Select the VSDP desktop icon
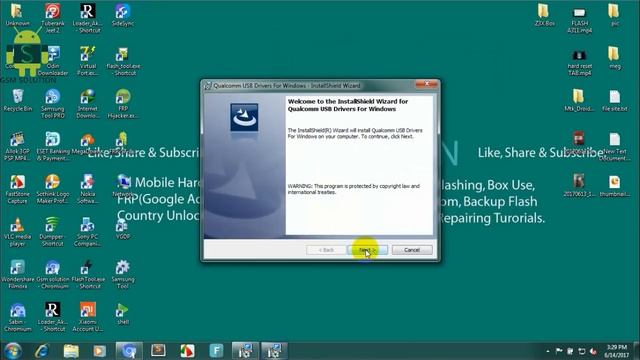This screenshot has height=360, width=640. point(123,229)
